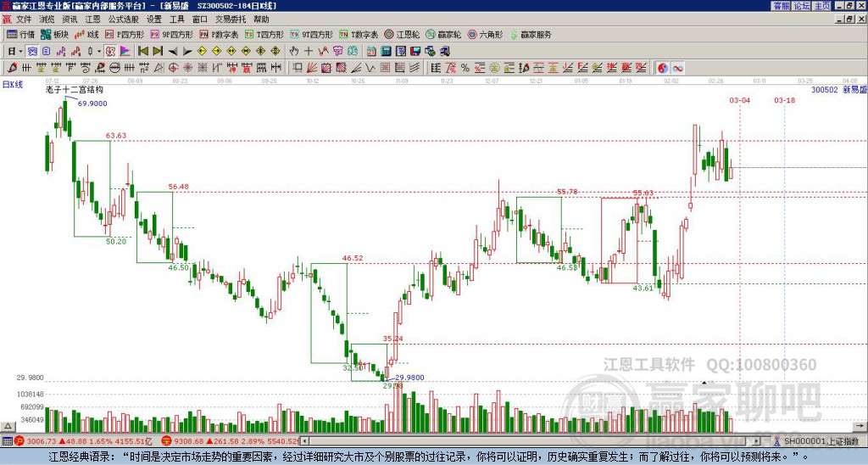
Task: Switch to K线 chart view
Action: (x=86, y=34)
